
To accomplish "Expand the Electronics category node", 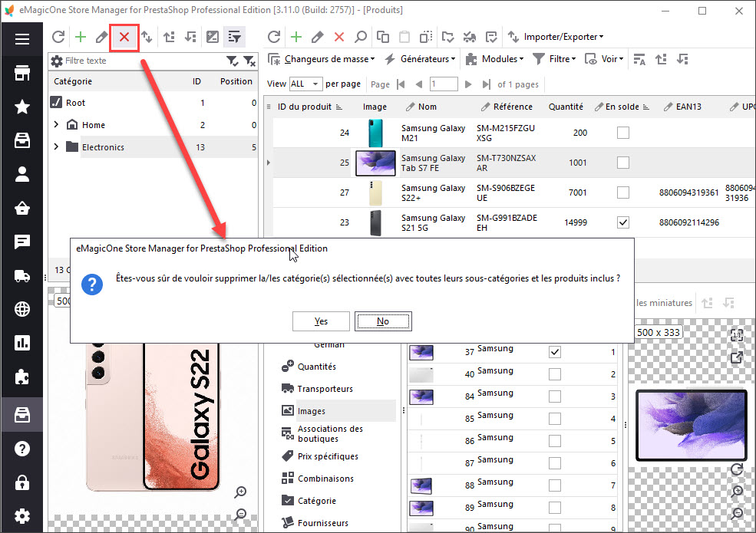I will 56,146.
